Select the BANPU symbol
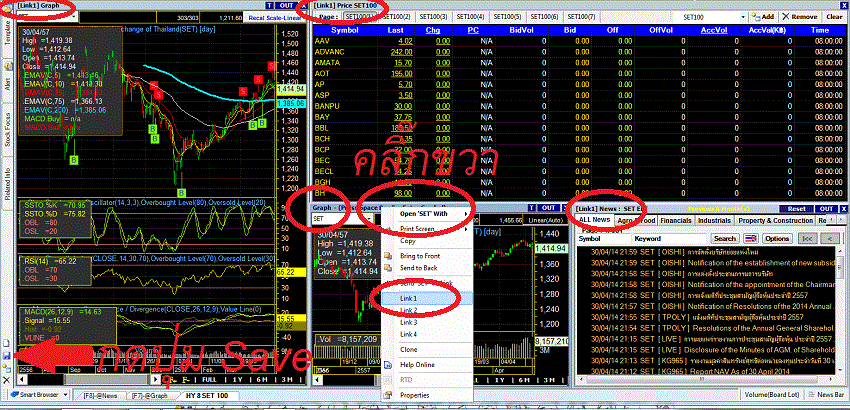850x410 pixels. click(326, 106)
